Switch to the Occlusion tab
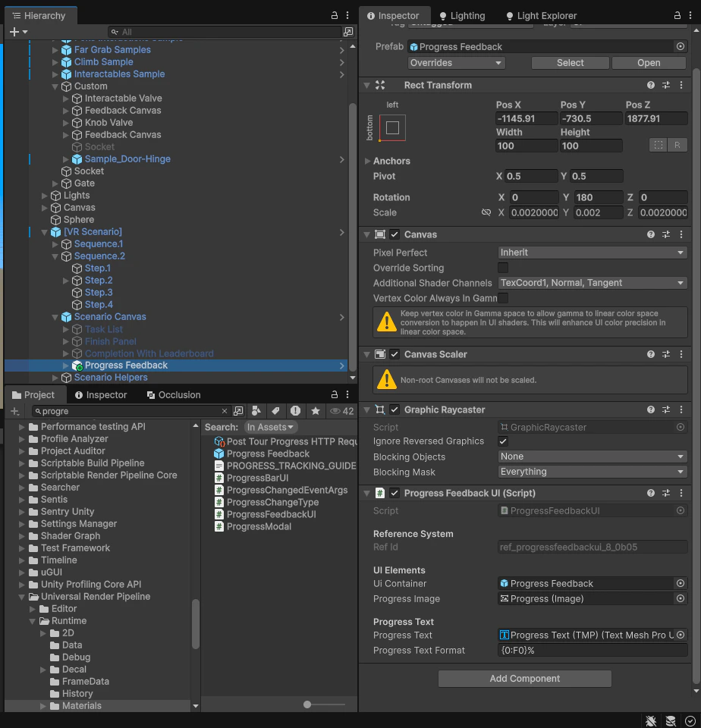Image resolution: width=701 pixels, height=728 pixels. tap(174, 394)
